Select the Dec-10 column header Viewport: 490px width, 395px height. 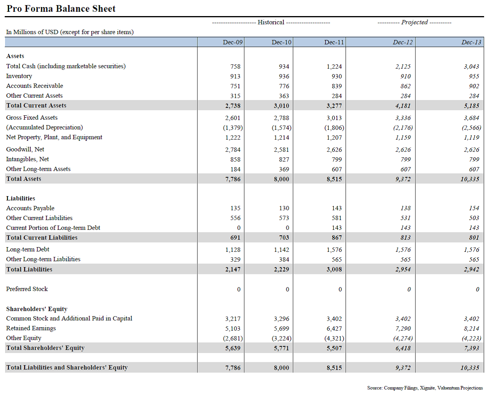point(281,42)
